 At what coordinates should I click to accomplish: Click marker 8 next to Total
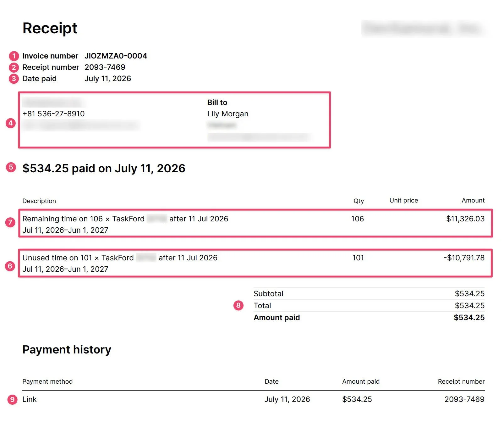[238, 305]
